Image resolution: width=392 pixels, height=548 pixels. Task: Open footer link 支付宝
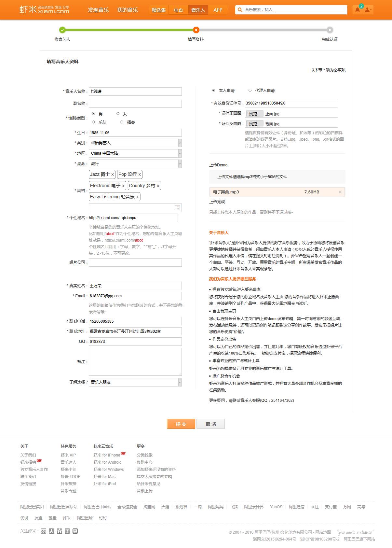(331, 507)
